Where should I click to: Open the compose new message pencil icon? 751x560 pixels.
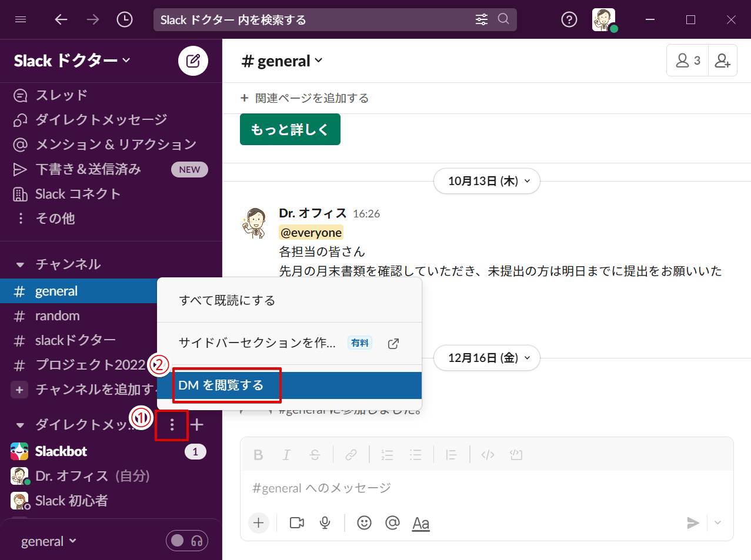[x=193, y=61]
